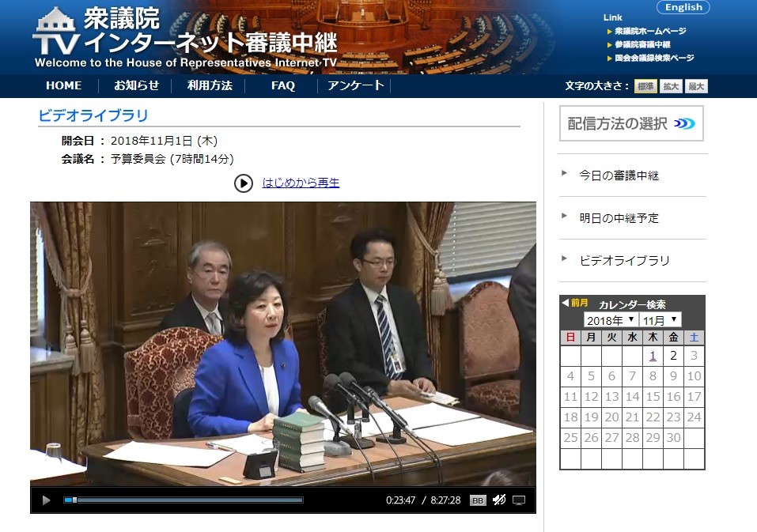This screenshot has width=757, height=532.
Task: Select November 1 in the calendar
Action: [652, 356]
